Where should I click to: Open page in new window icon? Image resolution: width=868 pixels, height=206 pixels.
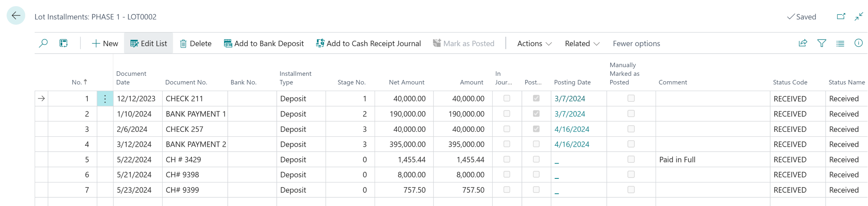click(x=841, y=16)
